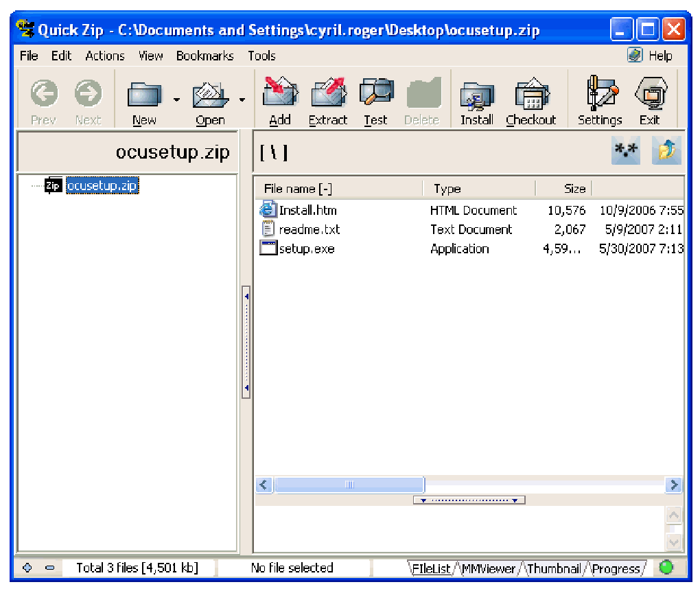Extract archive contents with Extract icon
The width and height of the screenshot is (700, 591).
tap(328, 92)
